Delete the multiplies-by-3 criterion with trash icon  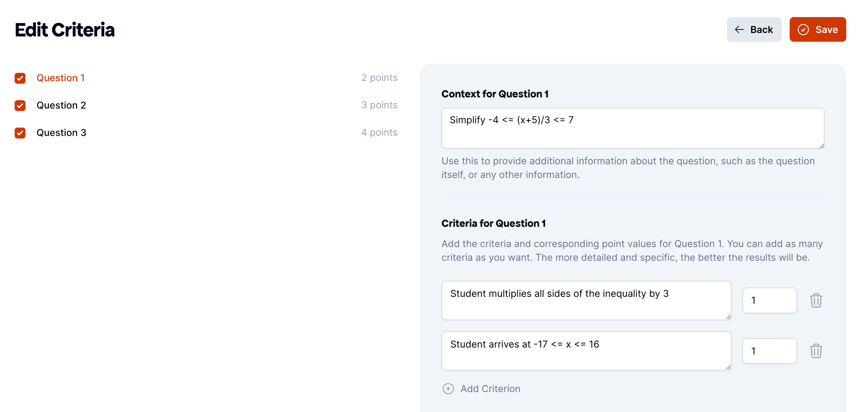pos(816,300)
